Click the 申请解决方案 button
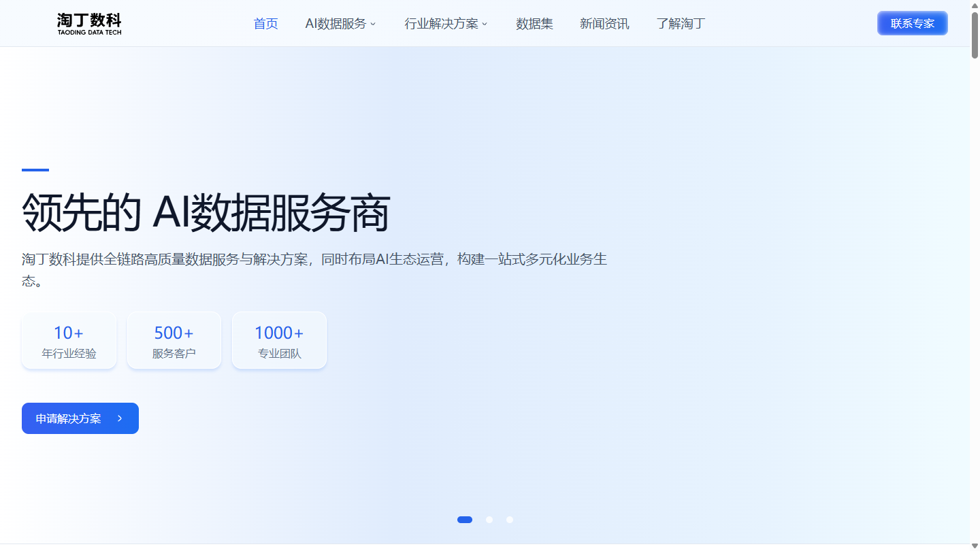980x551 pixels. click(x=80, y=418)
